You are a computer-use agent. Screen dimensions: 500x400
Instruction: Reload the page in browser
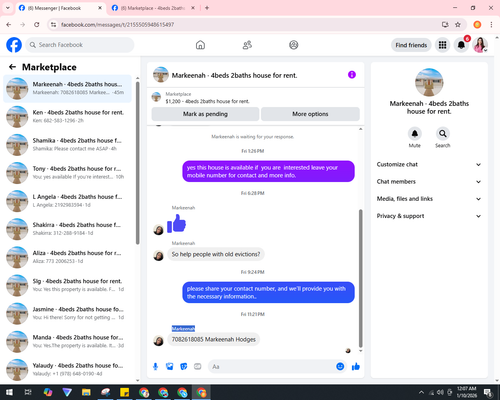pos(37,24)
